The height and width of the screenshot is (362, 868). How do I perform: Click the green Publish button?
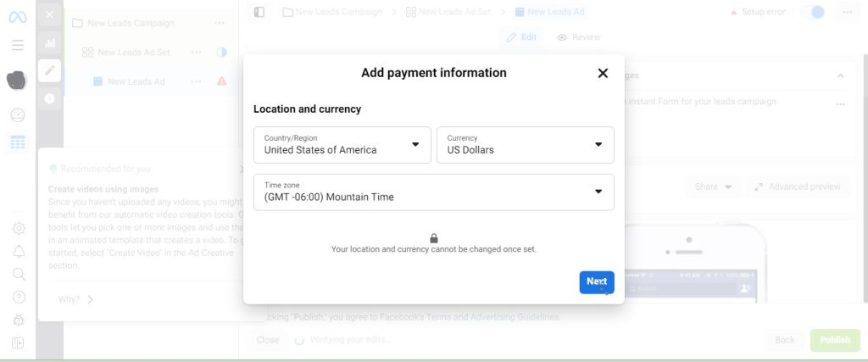(835, 340)
